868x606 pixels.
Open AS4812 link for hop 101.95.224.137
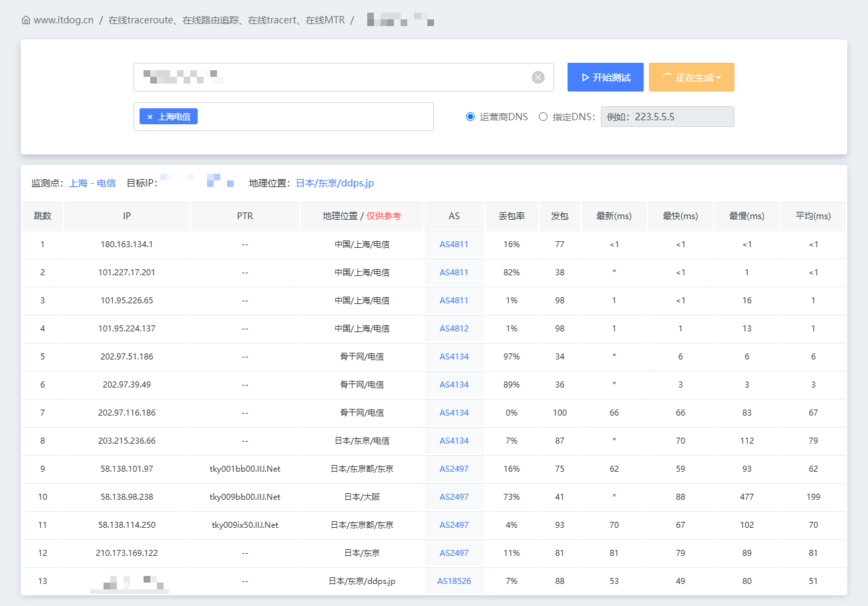[x=454, y=329]
